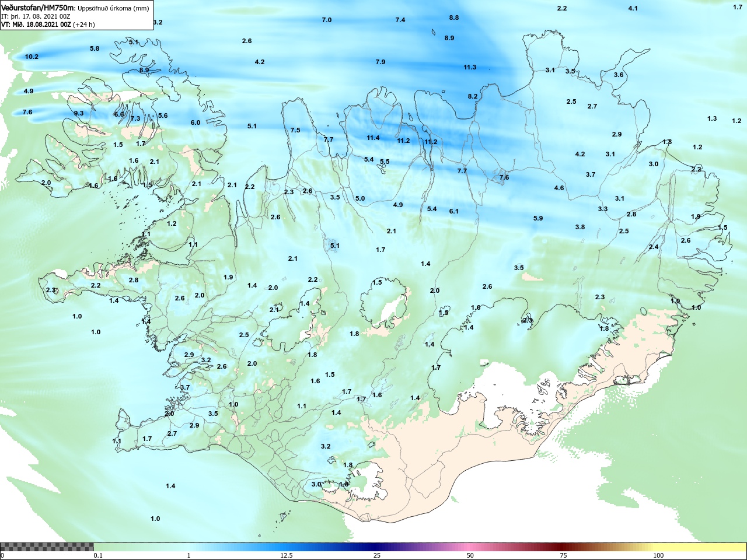
Task: Select the 9.3 value label
Action: pyautogui.click(x=79, y=113)
